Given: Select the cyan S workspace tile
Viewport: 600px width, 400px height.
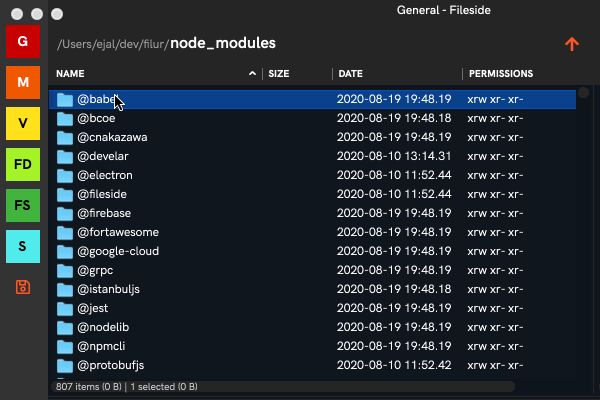Looking at the screenshot, I should (23, 246).
